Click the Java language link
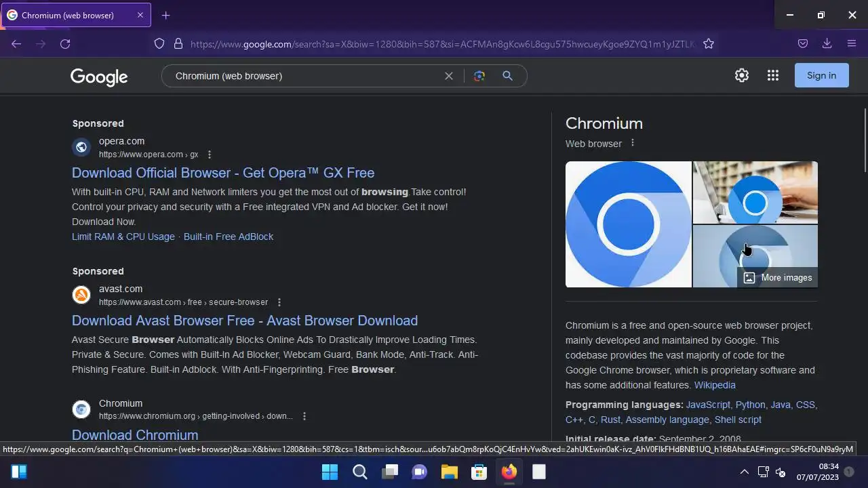The image size is (868, 488). pos(781,405)
